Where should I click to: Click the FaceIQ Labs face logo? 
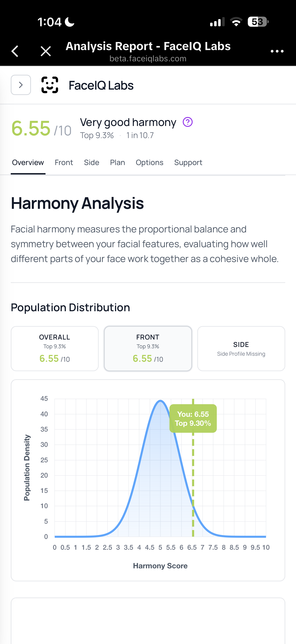coord(50,85)
